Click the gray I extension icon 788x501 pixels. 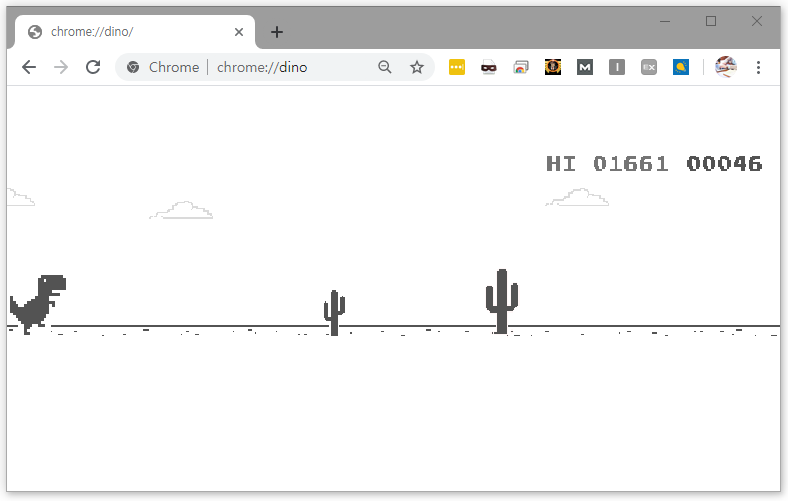tap(617, 67)
